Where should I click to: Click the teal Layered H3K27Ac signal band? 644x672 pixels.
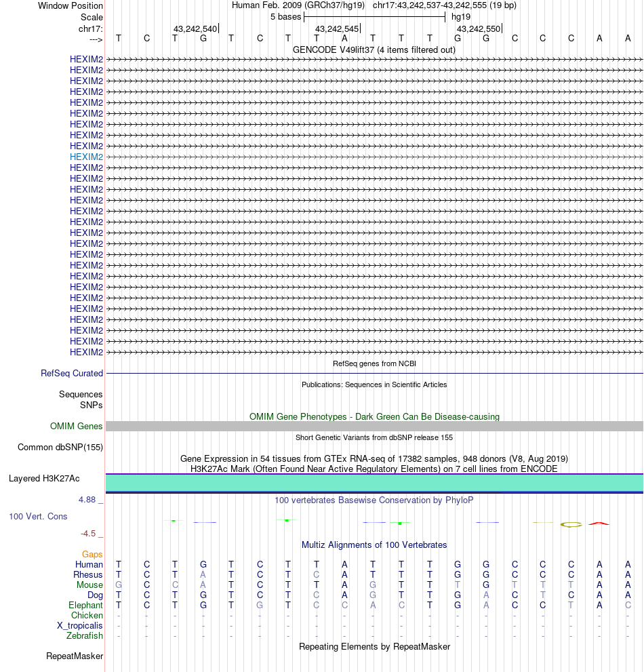[x=374, y=483]
